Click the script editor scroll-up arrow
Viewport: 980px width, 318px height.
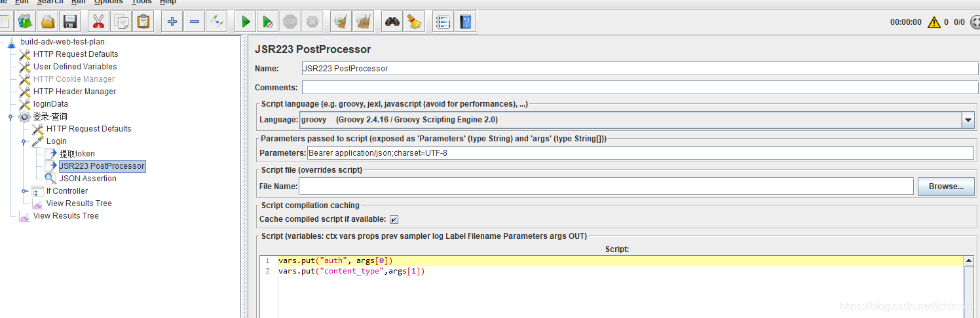tap(969, 260)
